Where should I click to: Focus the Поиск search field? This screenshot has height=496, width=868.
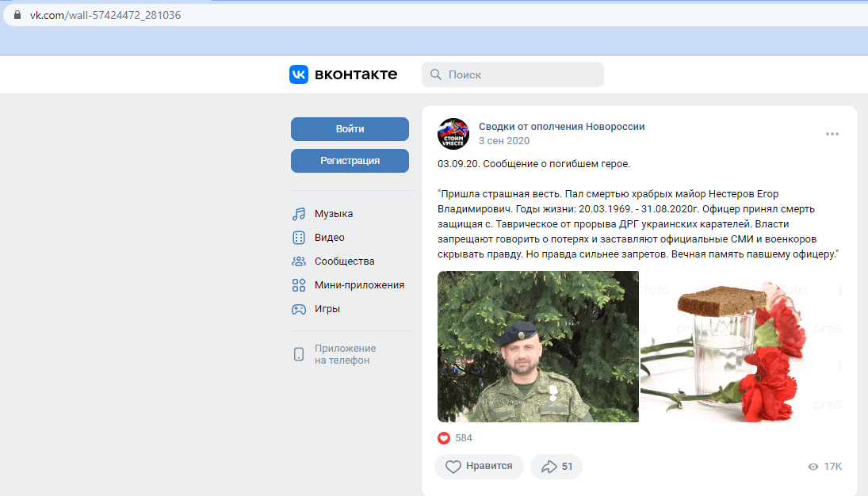(513, 74)
